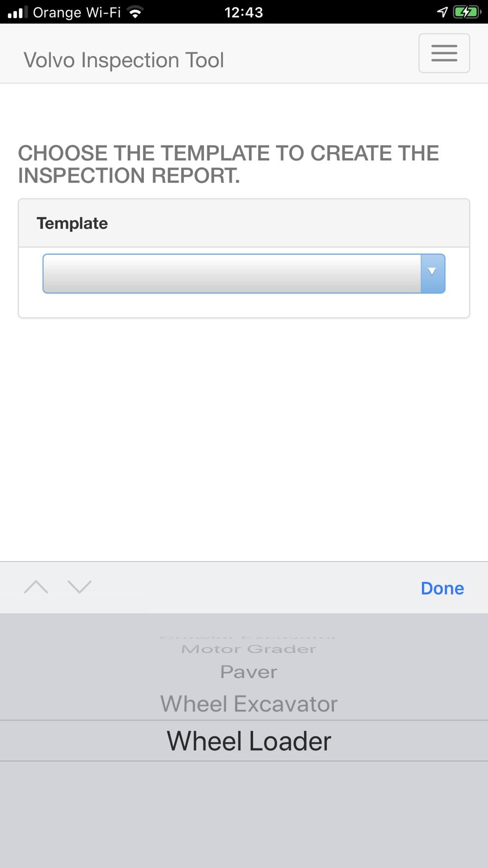Tap the previous field up chevron
This screenshot has width=488, height=868.
(36, 587)
